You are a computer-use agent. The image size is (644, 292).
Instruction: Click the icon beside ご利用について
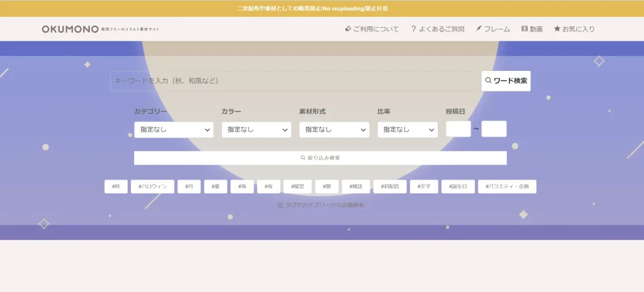pyautogui.click(x=348, y=29)
